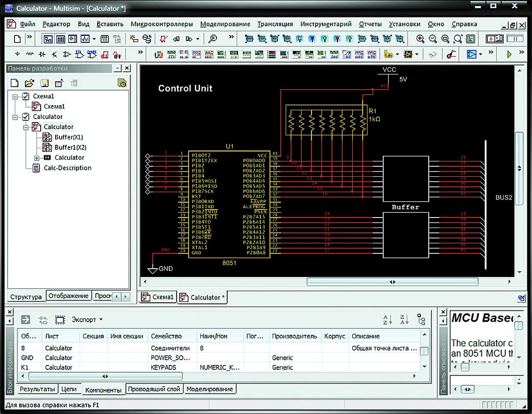Screen dimensions: 532x414
Task: Open the blue amplifier-icon dropdown arrow
Action: (x=480, y=55)
